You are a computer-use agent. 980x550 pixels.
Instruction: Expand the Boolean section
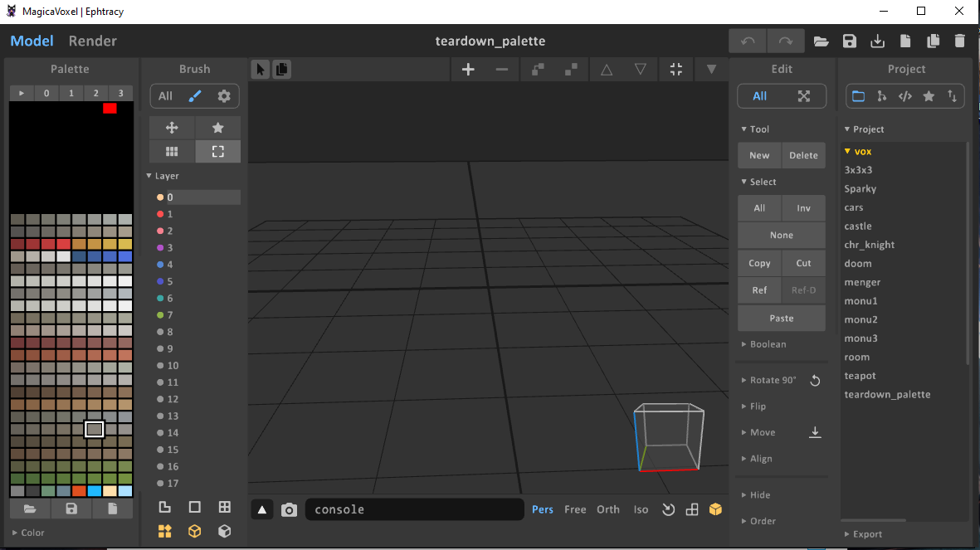(x=763, y=344)
